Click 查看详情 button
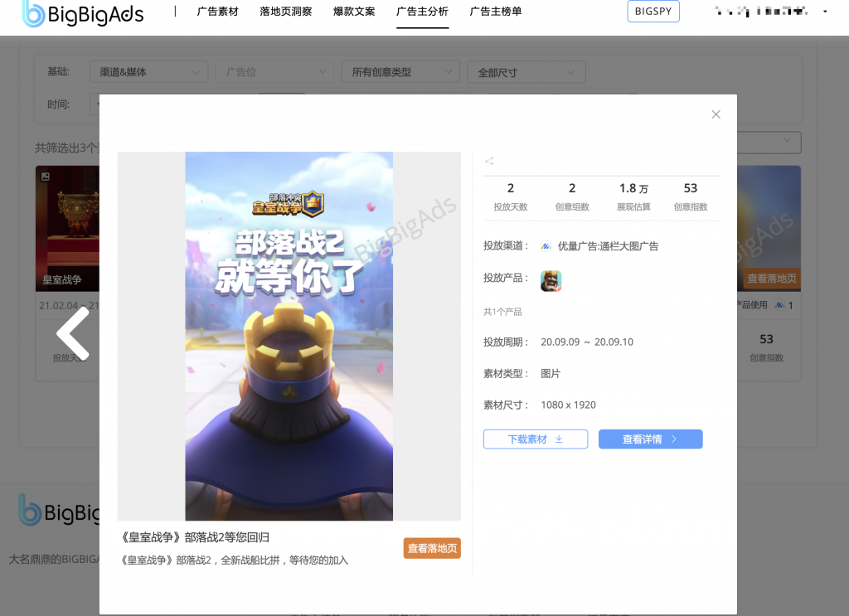The width and height of the screenshot is (849, 616). (650, 439)
